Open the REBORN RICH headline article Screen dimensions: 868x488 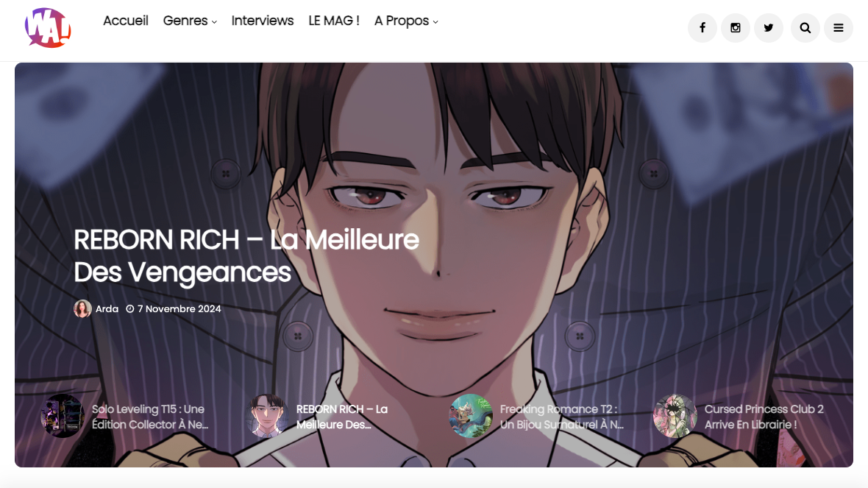point(246,256)
